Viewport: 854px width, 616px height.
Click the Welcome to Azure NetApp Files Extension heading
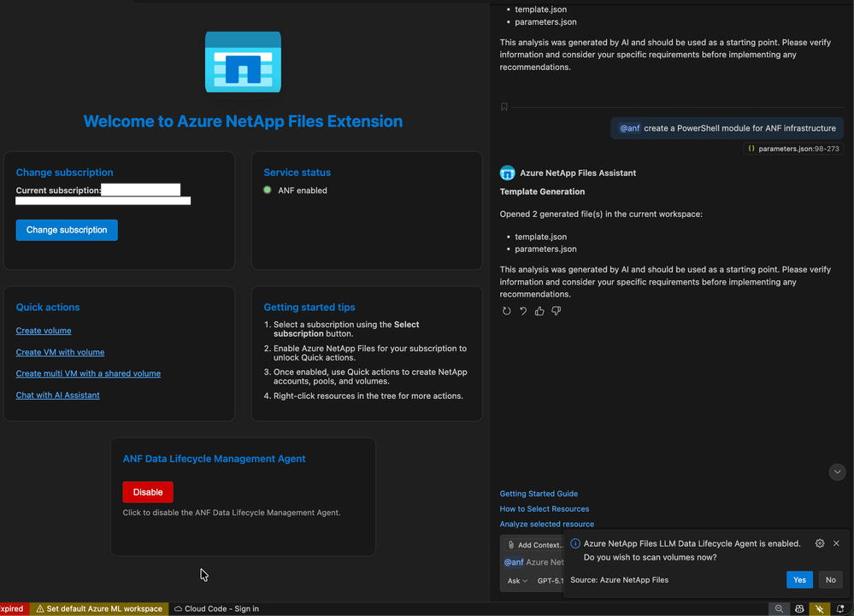tap(243, 120)
